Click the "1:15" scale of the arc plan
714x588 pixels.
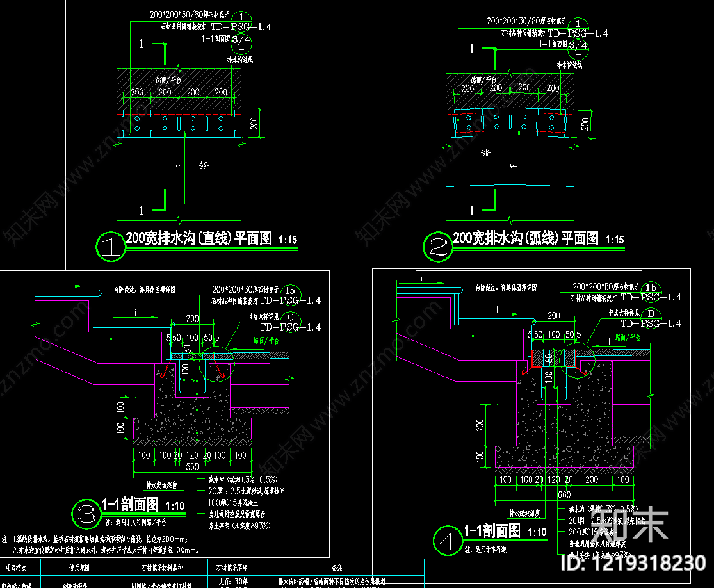click(x=615, y=240)
